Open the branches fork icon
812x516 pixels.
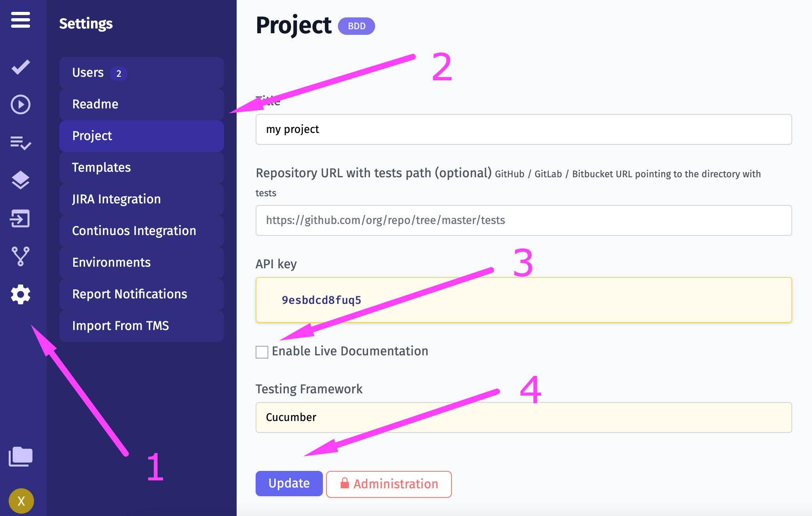tap(21, 256)
